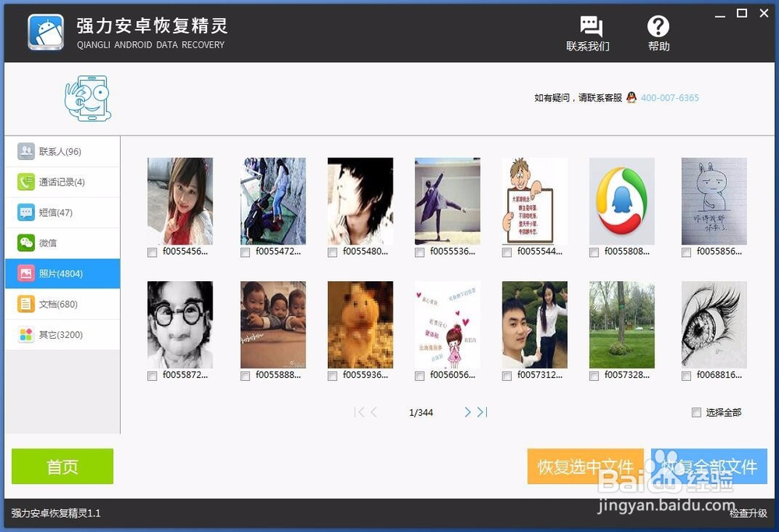Screen dimensions: 779x532
Task: Tick the checkbox for f0057312
Action: point(507,376)
